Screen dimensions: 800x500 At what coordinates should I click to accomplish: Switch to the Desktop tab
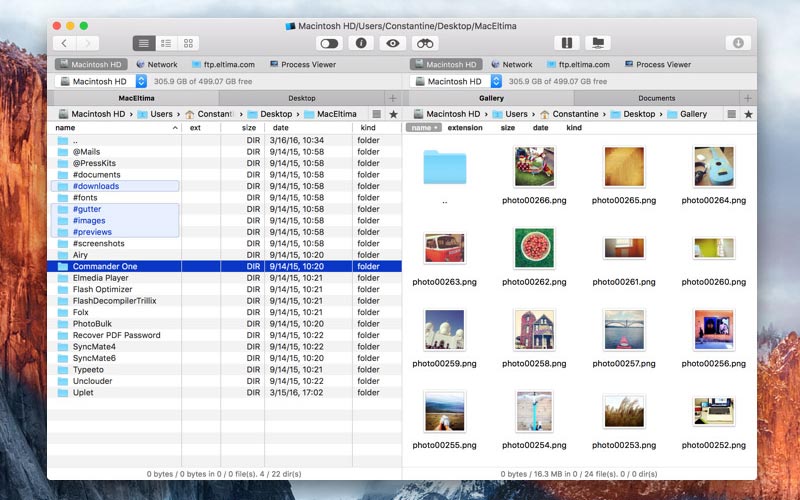click(x=302, y=98)
